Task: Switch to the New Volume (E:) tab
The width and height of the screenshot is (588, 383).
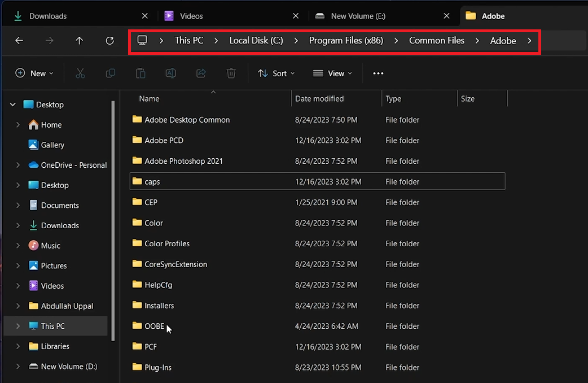Action: (x=358, y=16)
